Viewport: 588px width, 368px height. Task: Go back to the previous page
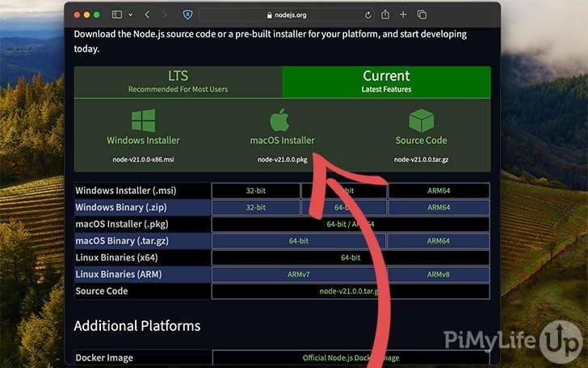147,15
